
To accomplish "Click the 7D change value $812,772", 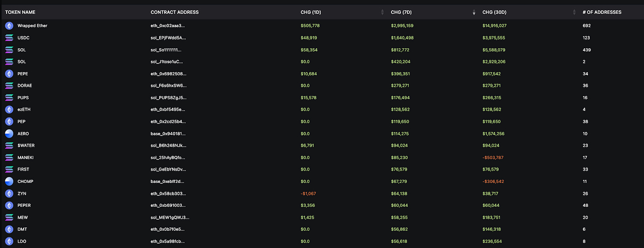I will [400, 50].
